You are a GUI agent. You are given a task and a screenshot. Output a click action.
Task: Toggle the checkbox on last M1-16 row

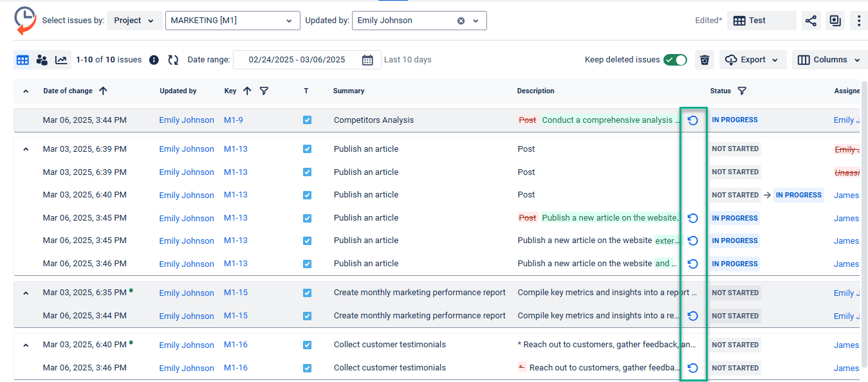pos(307,368)
